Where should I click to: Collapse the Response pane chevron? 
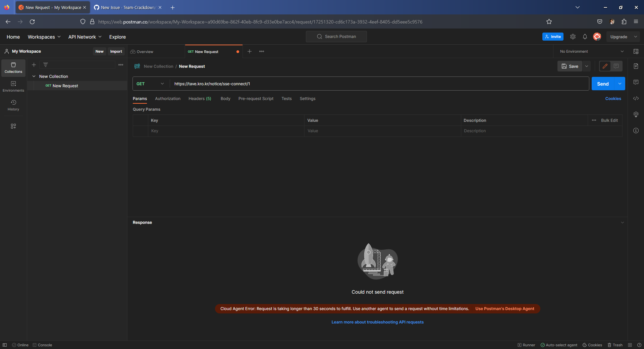click(623, 222)
